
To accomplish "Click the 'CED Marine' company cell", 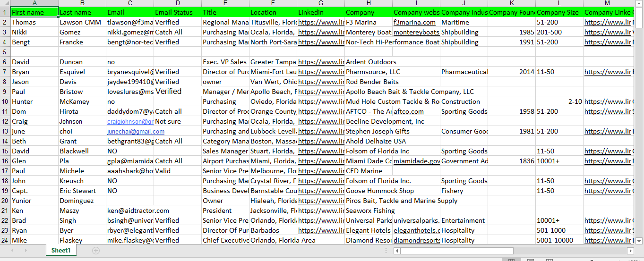I will [x=369, y=171].
